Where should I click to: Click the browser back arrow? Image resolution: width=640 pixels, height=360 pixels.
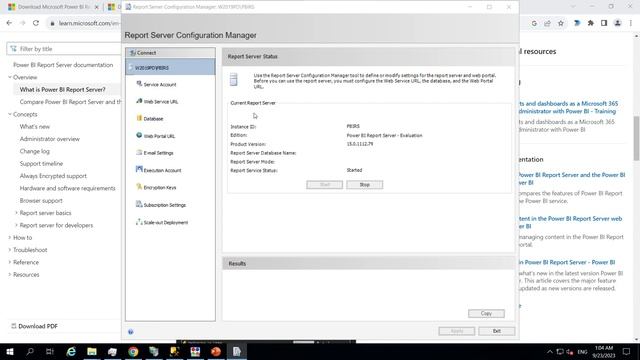point(9,23)
